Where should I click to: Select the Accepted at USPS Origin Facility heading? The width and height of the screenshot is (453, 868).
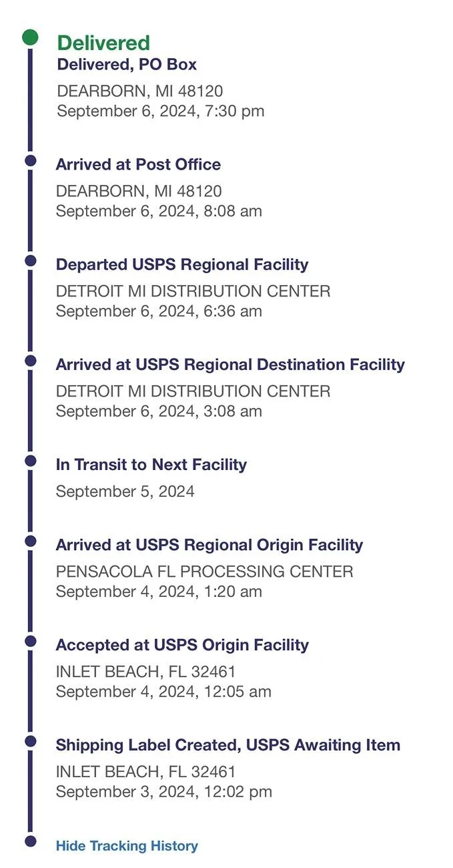(182, 645)
